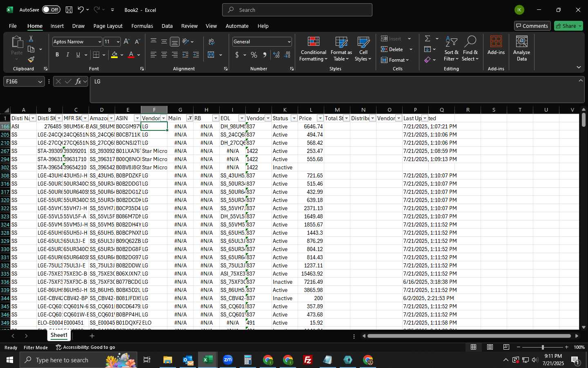Toggle Italic formatting
The width and height of the screenshot is (588, 368).
68,55
